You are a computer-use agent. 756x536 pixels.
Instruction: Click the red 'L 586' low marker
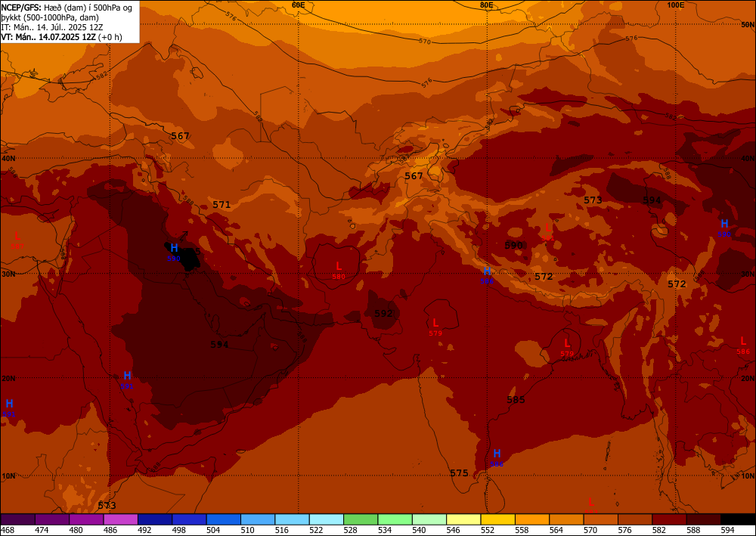coord(743,345)
